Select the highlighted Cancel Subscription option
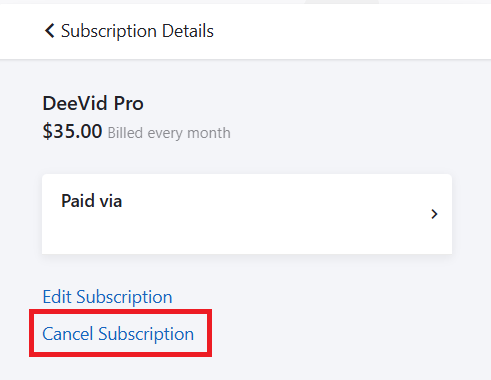Screen dimensions: 491x380 pos(118,334)
